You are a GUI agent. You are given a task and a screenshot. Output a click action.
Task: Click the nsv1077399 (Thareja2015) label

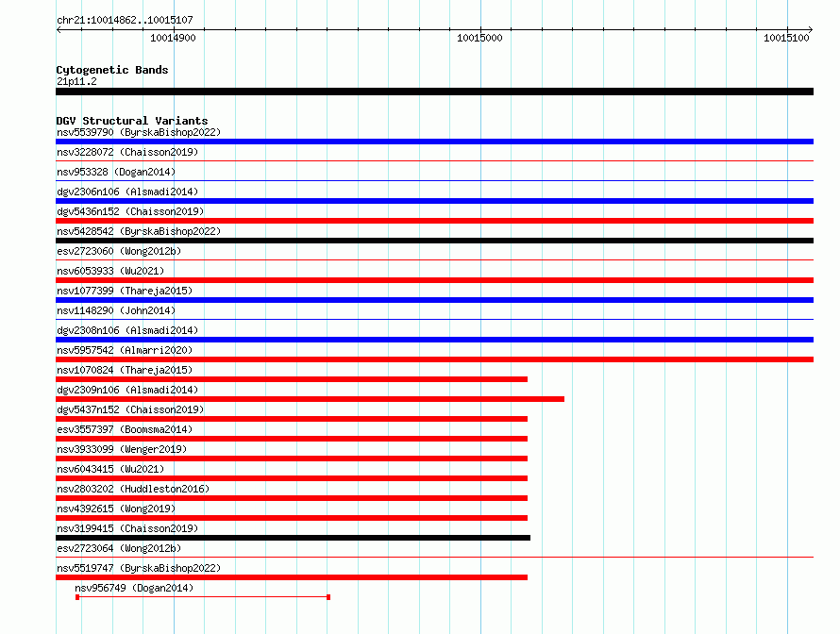[125, 291]
